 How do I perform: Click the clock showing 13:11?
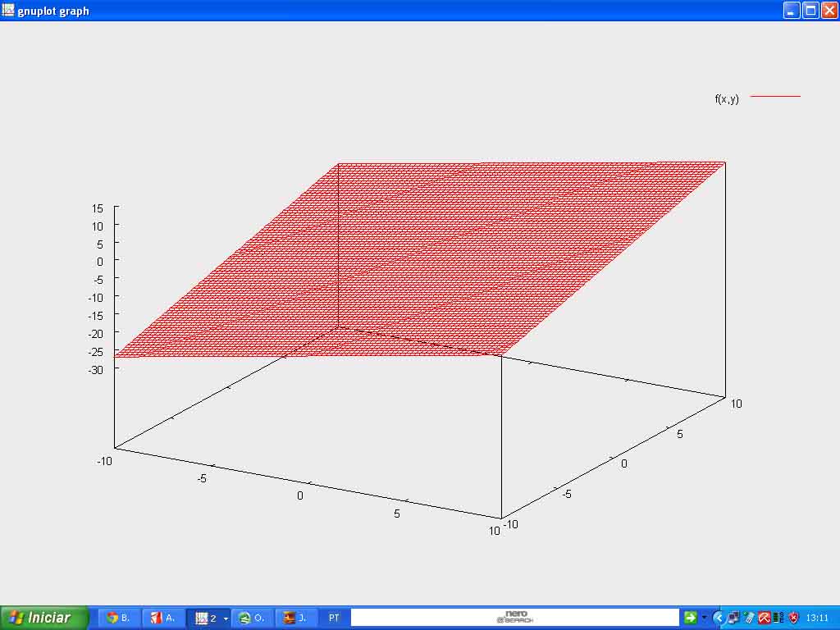(818, 617)
